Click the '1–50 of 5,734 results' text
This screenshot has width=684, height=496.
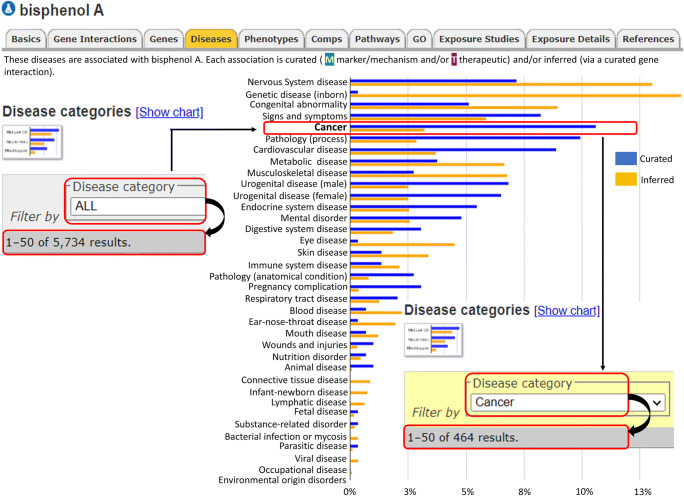click(68, 243)
